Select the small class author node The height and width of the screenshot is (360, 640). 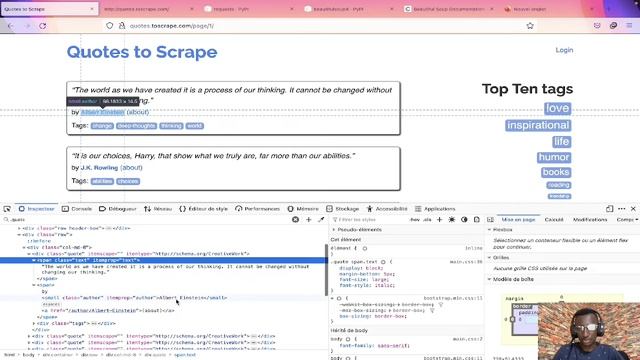click(x=134, y=298)
